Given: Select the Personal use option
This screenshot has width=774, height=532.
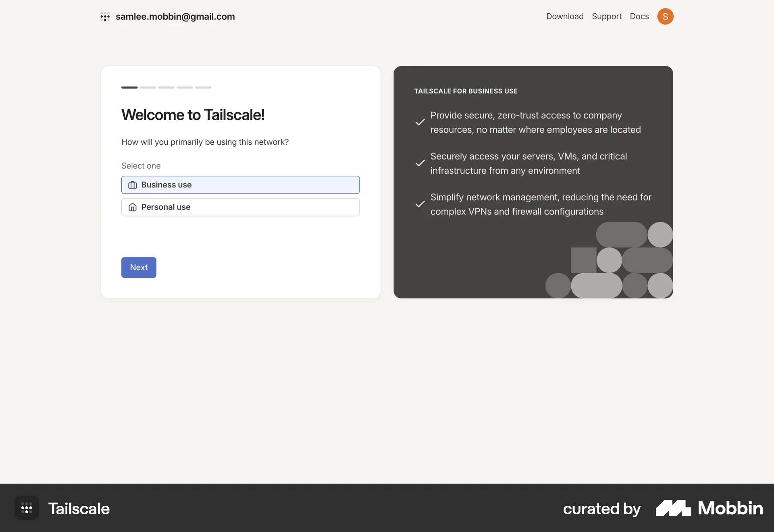Looking at the screenshot, I should click(240, 207).
